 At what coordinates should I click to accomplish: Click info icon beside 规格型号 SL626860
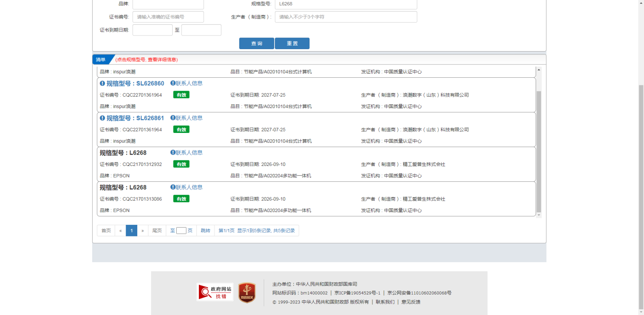click(102, 83)
